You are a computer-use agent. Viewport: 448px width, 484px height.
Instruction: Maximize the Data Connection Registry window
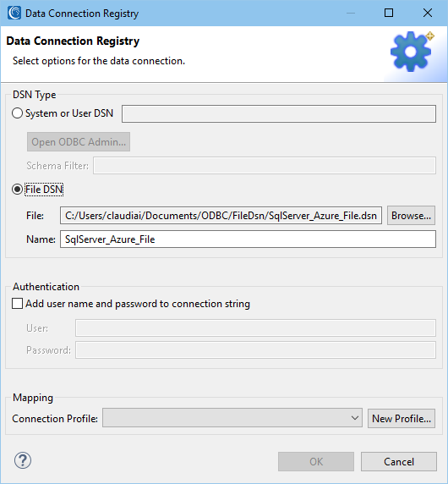pos(389,13)
